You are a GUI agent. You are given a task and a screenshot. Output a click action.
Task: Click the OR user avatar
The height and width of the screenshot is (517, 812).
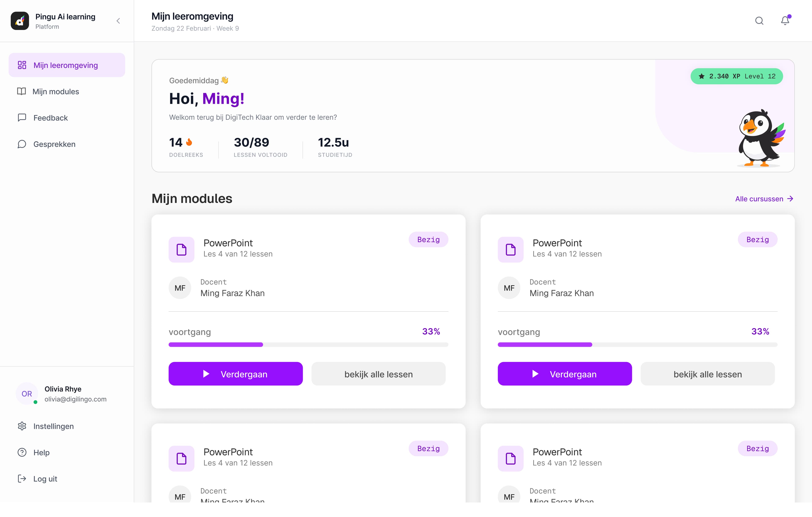pyautogui.click(x=27, y=394)
